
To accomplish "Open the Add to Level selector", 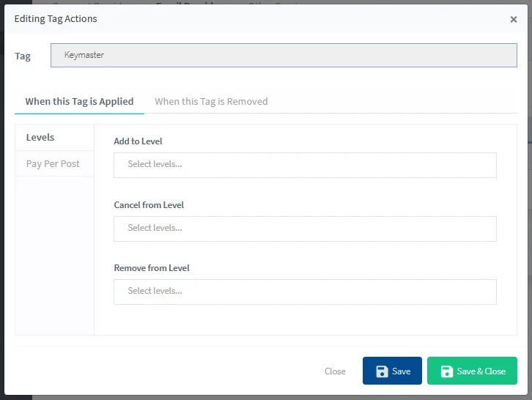I will pyautogui.click(x=305, y=166).
